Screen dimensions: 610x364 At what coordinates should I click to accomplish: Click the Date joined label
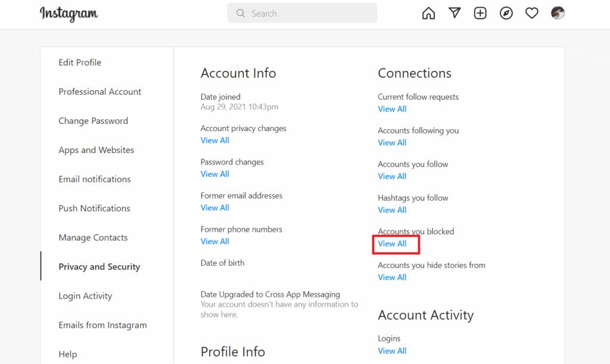pyautogui.click(x=220, y=97)
